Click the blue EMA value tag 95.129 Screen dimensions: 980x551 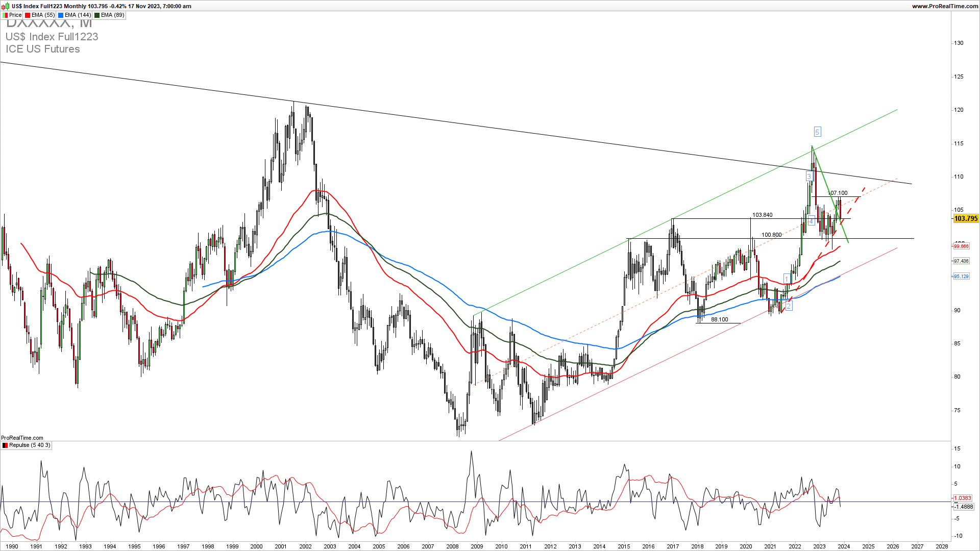(x=961, y=277)
